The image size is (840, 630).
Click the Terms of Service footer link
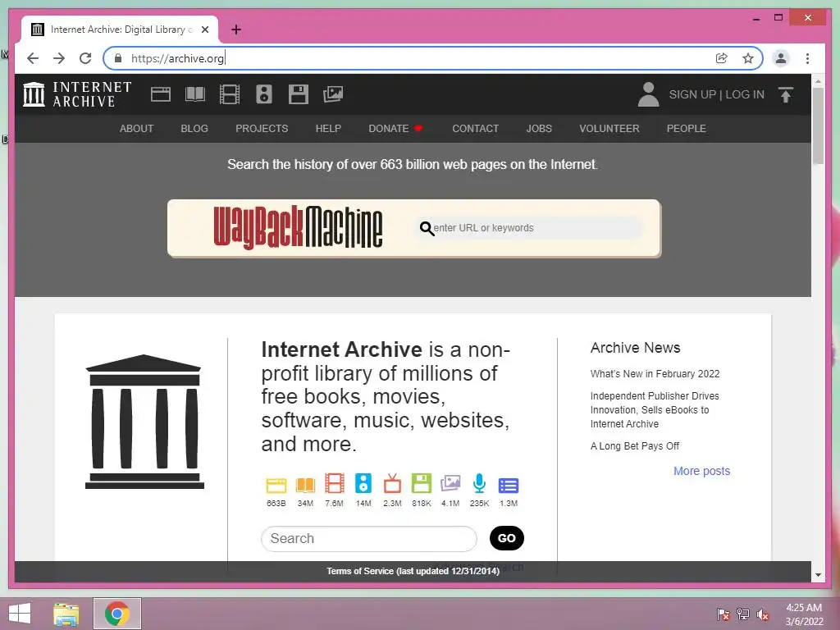[413, 571]
